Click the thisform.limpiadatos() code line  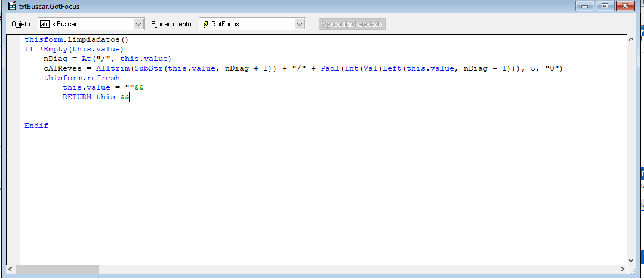[x=77, y=40]
